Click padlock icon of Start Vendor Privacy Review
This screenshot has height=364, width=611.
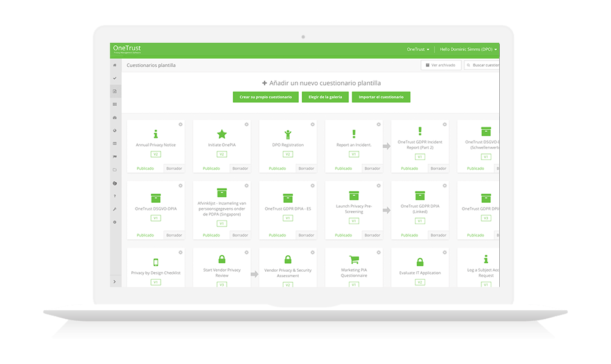click(222, 259)
